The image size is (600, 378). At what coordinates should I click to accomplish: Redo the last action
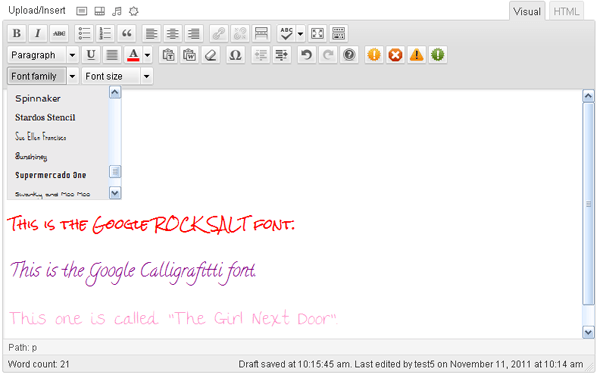pos(328,55)
